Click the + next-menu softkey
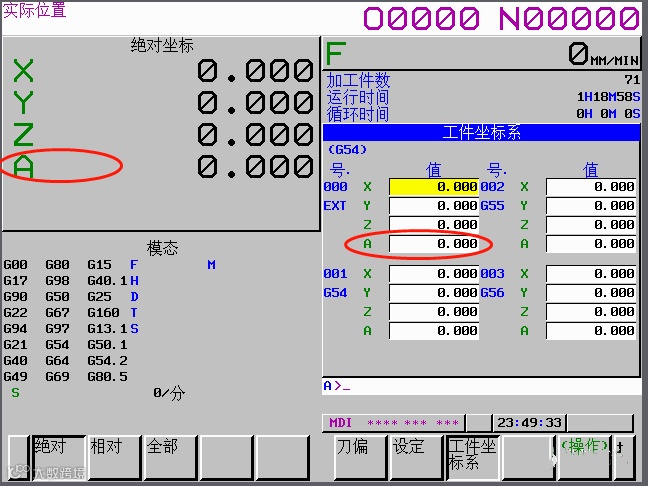The image size is (648, 486). (624, 457)
